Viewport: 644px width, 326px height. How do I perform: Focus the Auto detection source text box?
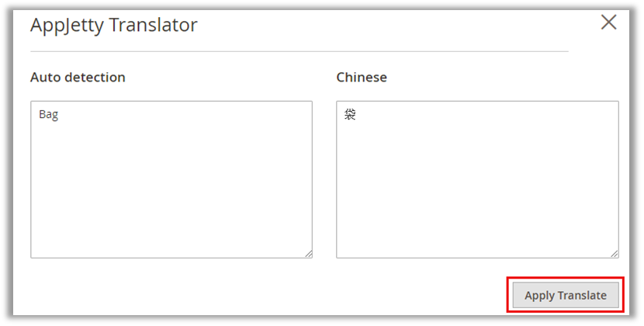(x=171, y=179)
